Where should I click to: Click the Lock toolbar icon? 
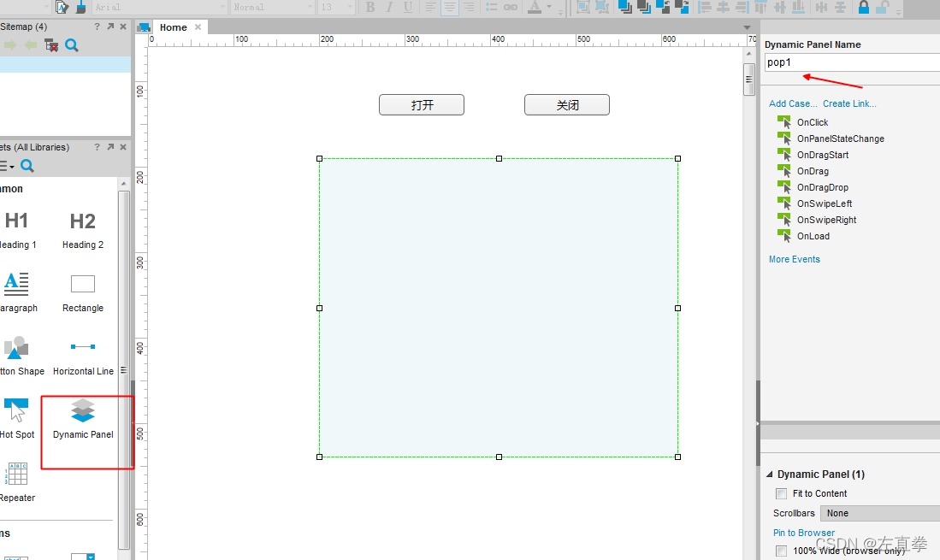(863, 7)
